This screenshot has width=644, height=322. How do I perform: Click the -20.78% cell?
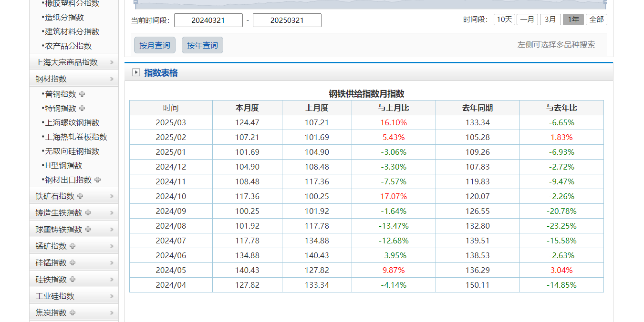561,211
